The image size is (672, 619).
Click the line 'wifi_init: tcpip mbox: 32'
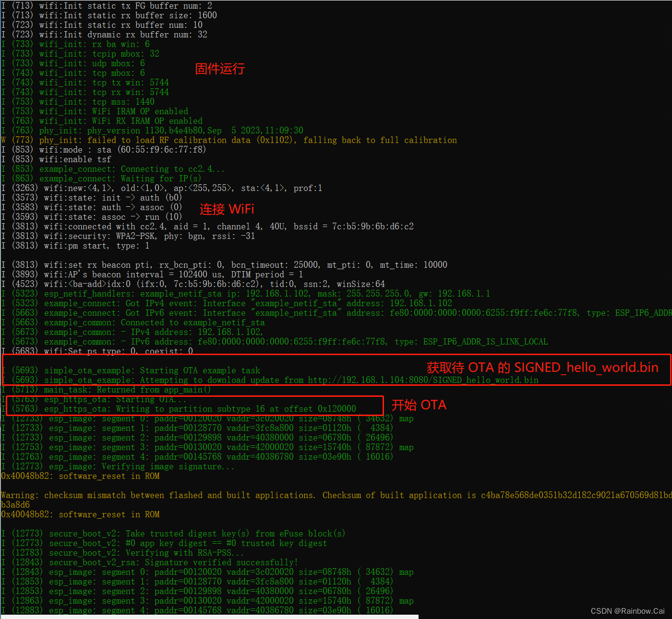click(x=80, y=54)
